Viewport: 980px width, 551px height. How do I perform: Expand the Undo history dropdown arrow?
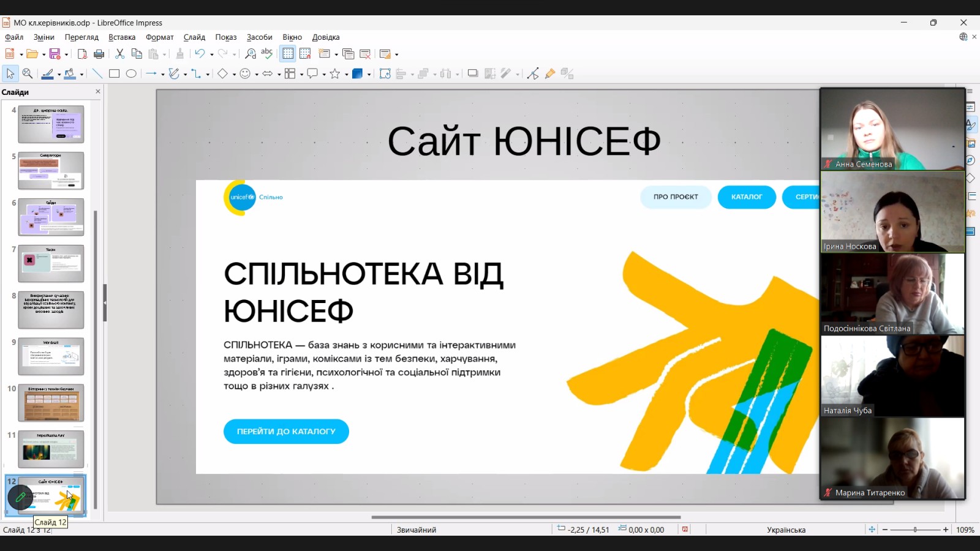[x=211, y=54]
